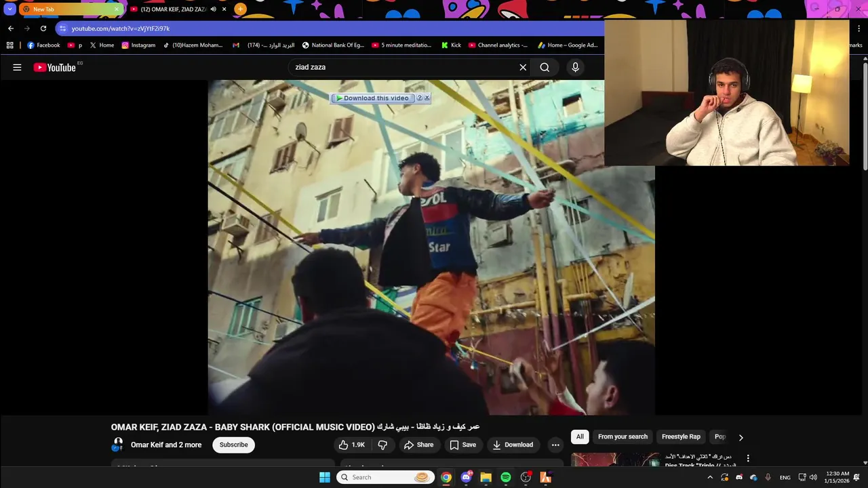
Task: Start voice search with the microphone
Action: [x=575, y=67]
